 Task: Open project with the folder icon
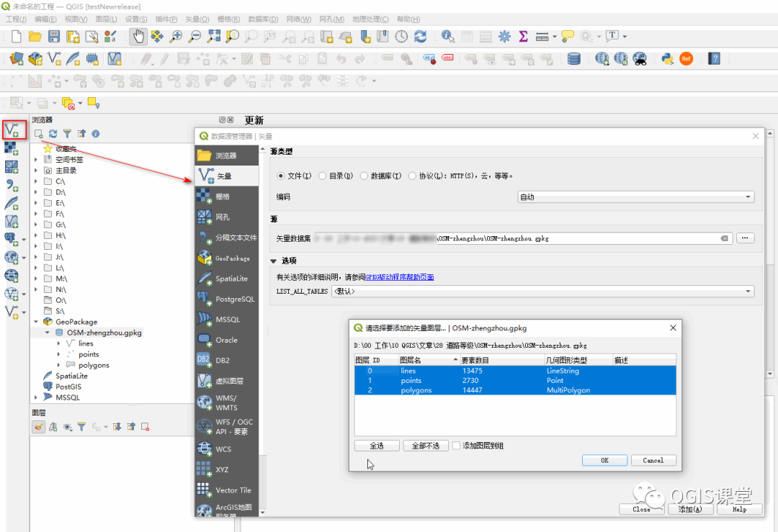coord(35,36)
